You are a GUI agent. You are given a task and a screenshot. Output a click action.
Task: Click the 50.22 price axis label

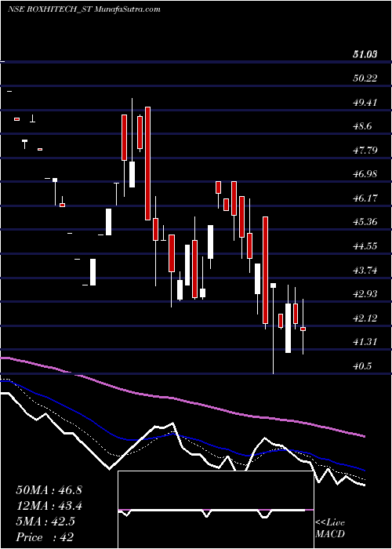365,78
